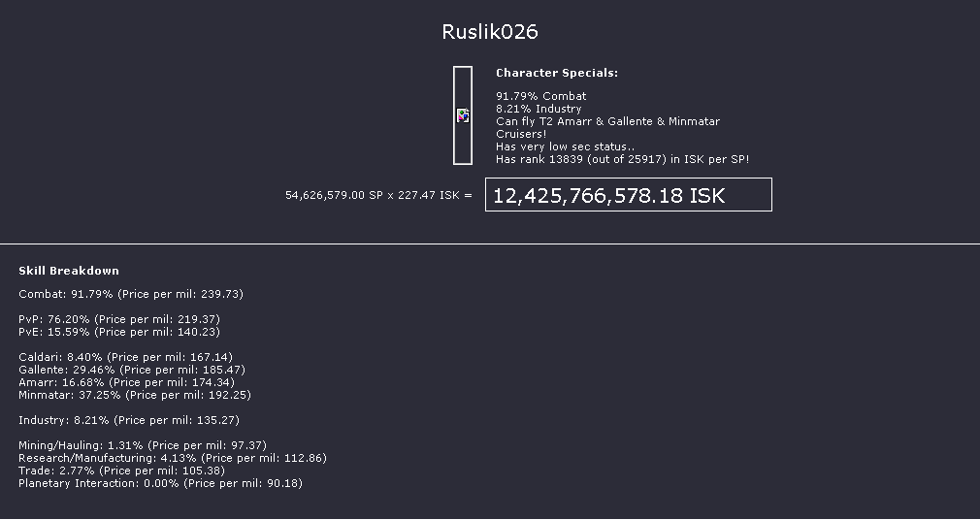Click the 12,425,766,578.18 ISK total value box

(628, 195)
